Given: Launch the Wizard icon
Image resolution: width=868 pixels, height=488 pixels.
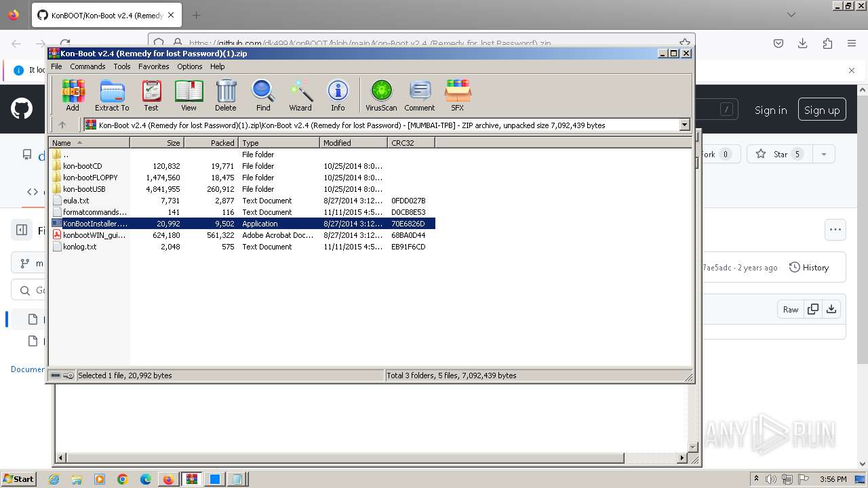Looking at the screenshot, I should (300, 95).
